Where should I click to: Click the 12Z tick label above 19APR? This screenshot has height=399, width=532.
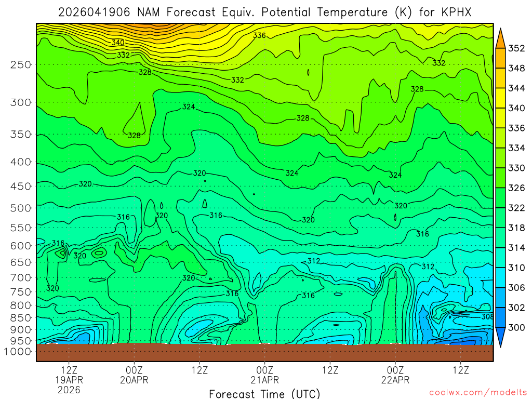point(69,370)
